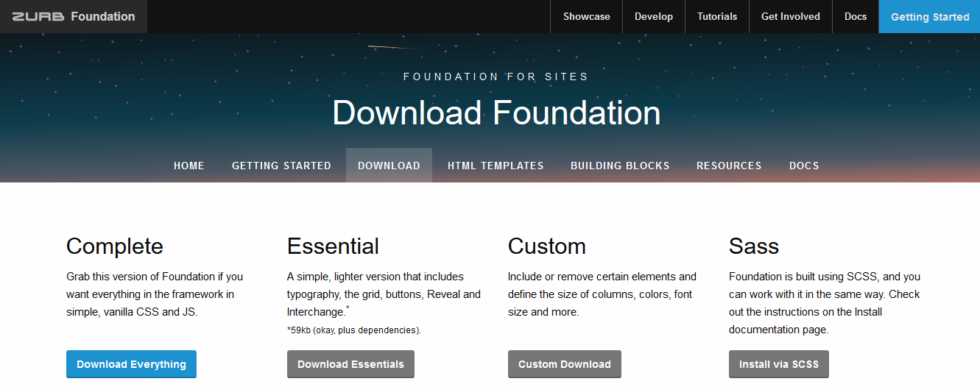Select the HOME tab
Image resolution: width=980 pixels, height=387 pixels.
click(189, 166)
